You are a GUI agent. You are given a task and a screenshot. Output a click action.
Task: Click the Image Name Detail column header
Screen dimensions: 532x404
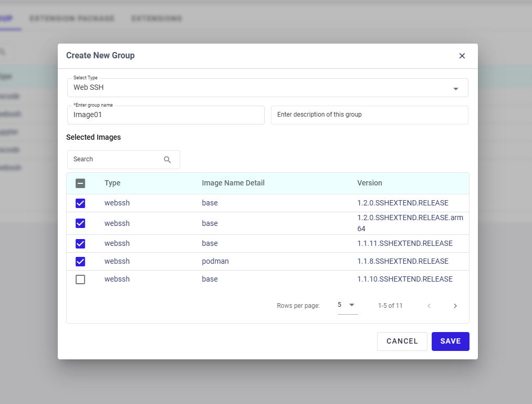[233, 183]
